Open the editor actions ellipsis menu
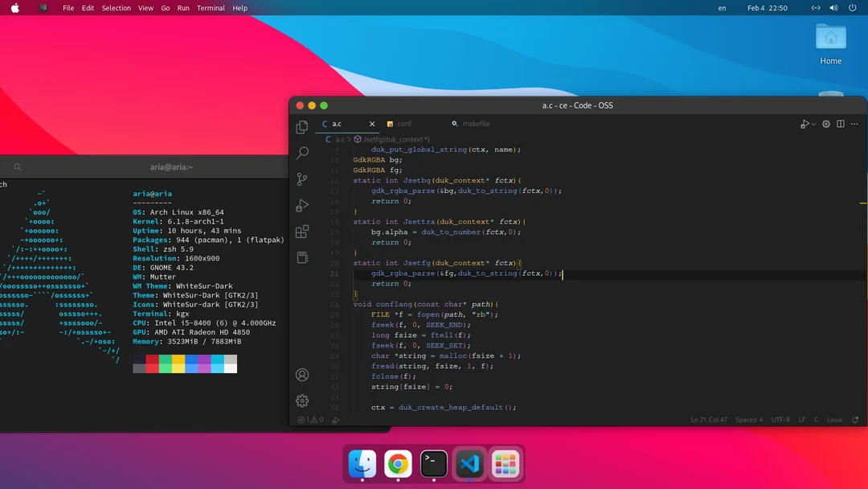This screenshot has width=868, height=489. coord(854,124)
